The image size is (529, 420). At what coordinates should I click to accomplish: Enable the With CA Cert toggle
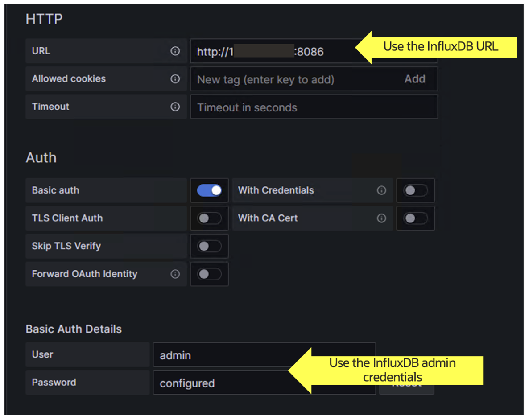(415, 218)
